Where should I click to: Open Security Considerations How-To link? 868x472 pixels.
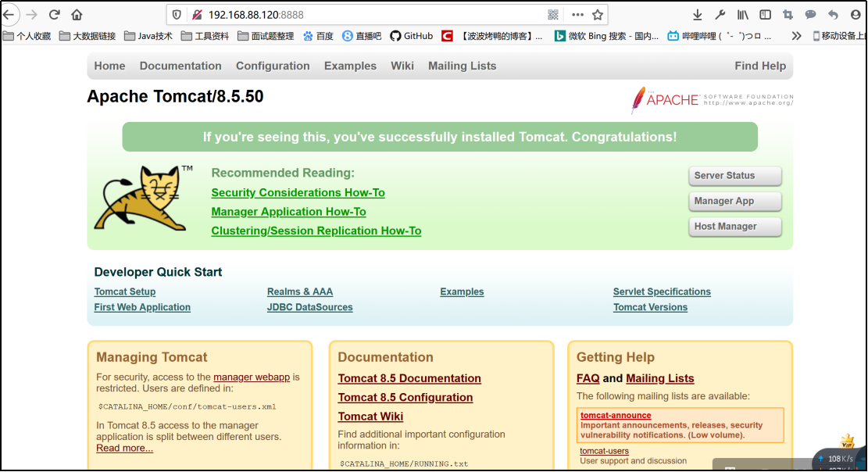point(298,193)
